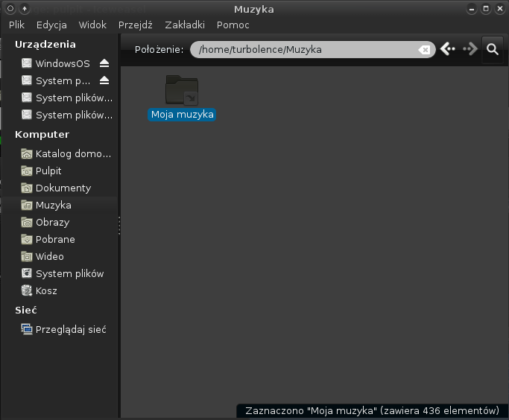
Task: Select the Moja muzyka folder icon
Action: [x=181, y=89]
